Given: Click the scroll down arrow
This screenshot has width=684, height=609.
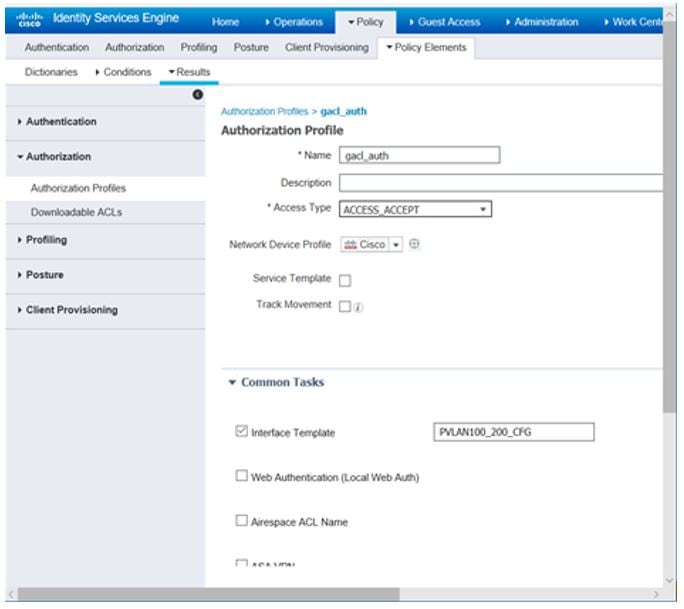Looking at the screenshot, I should click(x=670, y=580).
